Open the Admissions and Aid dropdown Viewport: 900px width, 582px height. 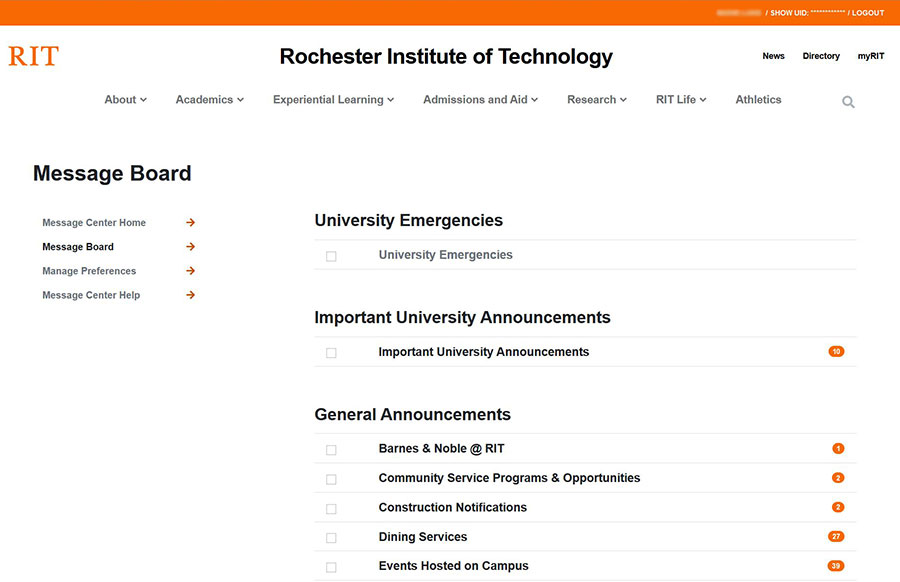click(x=480, y=99)
